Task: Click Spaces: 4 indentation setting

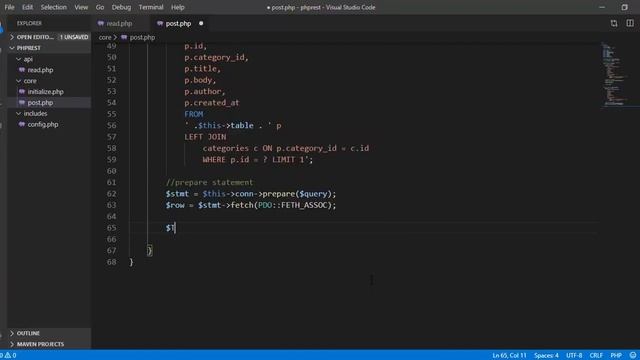Action: (x=546, y=356)
